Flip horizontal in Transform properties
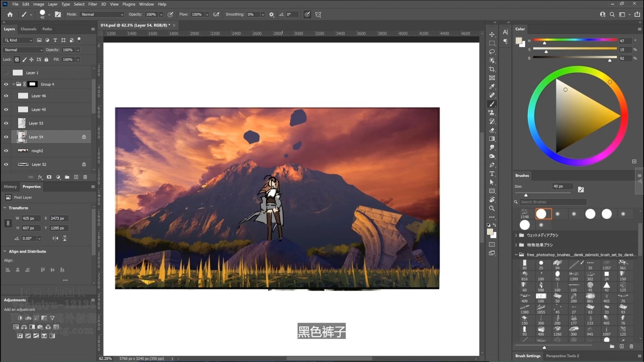The width and height of the screenshot is (644, 362). pos(55,238)
